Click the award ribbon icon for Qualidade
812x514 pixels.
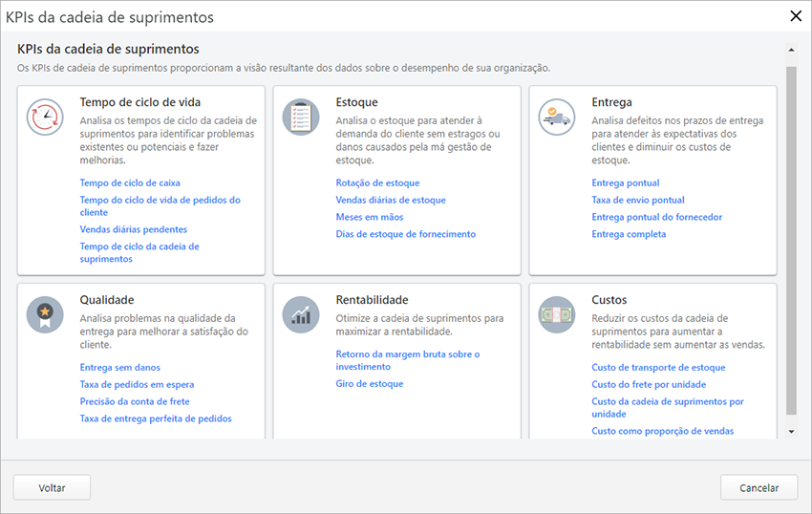tap(45, 314)
